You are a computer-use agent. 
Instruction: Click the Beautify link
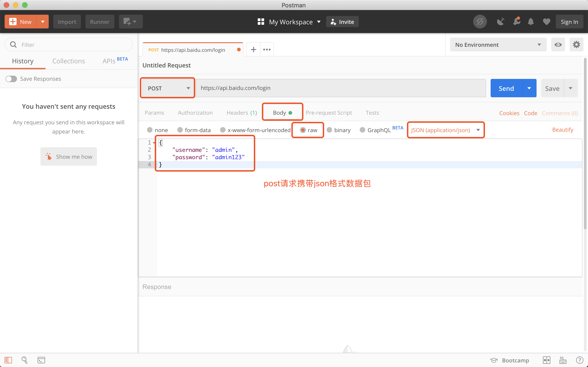click(563, 129)
